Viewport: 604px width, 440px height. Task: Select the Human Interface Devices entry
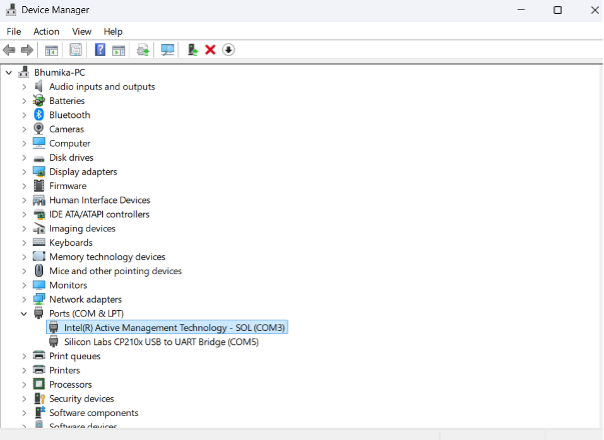point(99,200)
